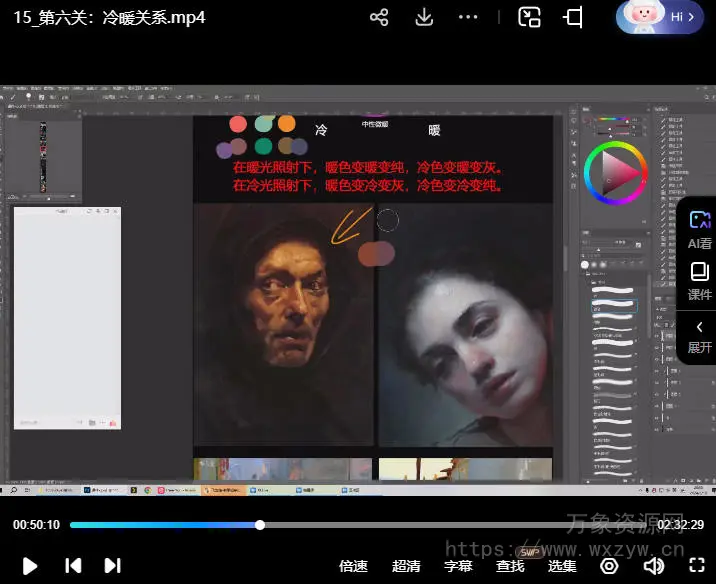Click the 字幕 subtitles button

click(458, 566)
